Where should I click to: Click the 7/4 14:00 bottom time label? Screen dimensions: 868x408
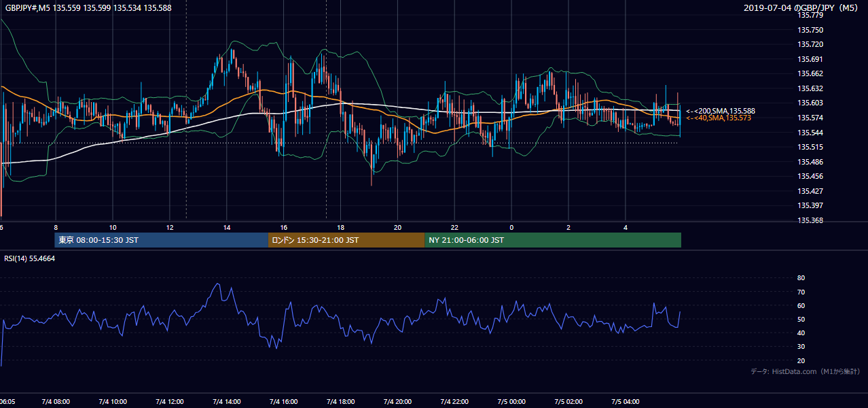pos(227,402)
